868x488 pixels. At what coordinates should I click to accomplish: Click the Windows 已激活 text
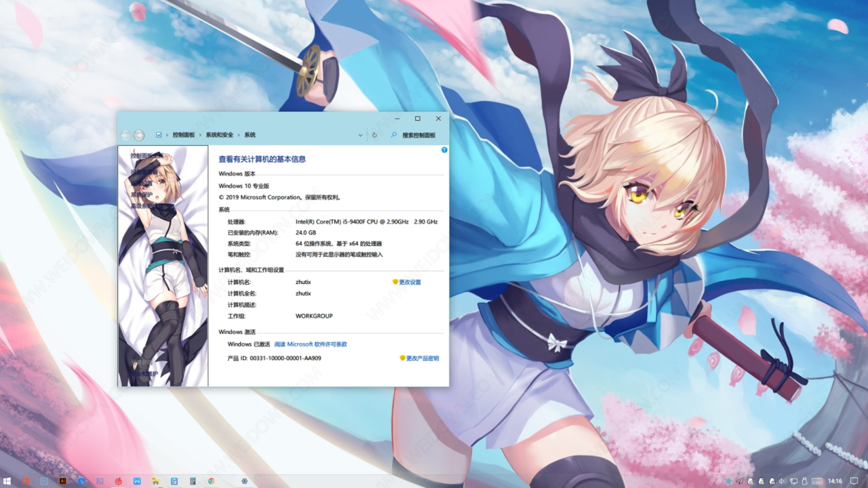249,344
